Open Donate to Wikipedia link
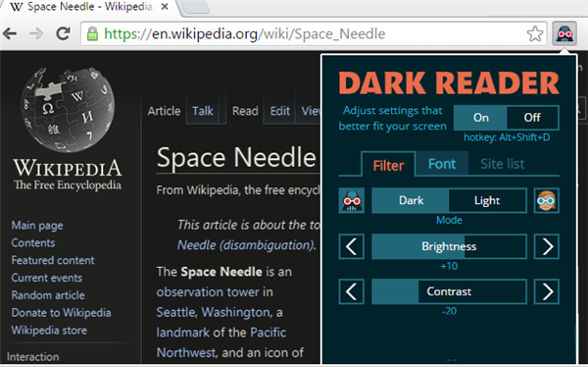Viewport: 588px width, 367px height. tap(61, 313)
